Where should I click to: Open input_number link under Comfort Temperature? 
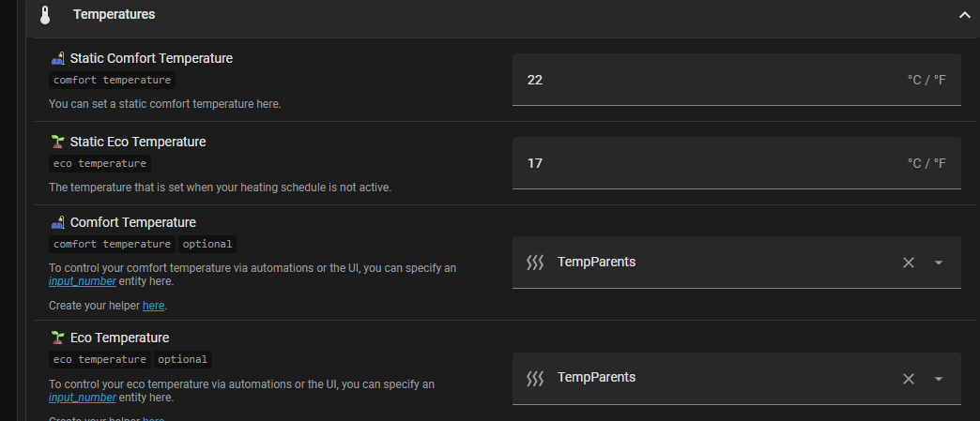(x=83, y=281)
